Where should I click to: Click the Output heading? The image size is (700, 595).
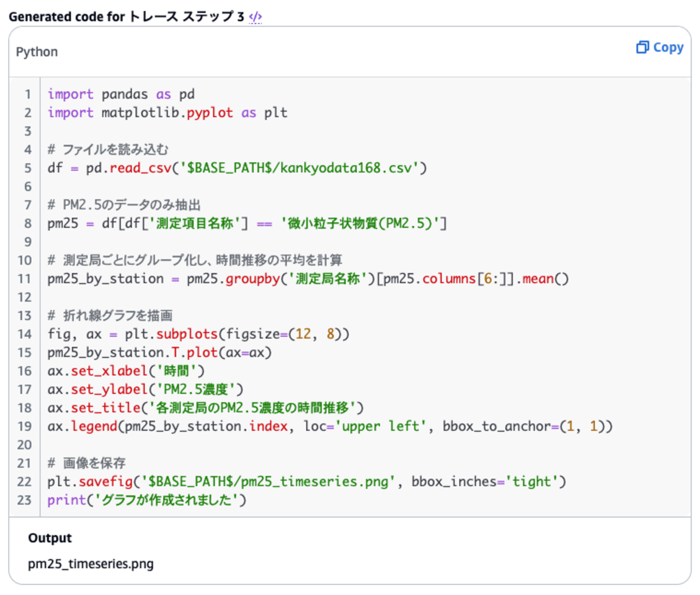[50, 538]
